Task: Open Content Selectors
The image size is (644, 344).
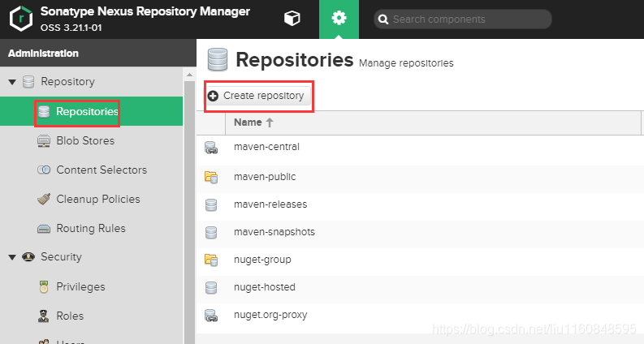Action: 102,170
